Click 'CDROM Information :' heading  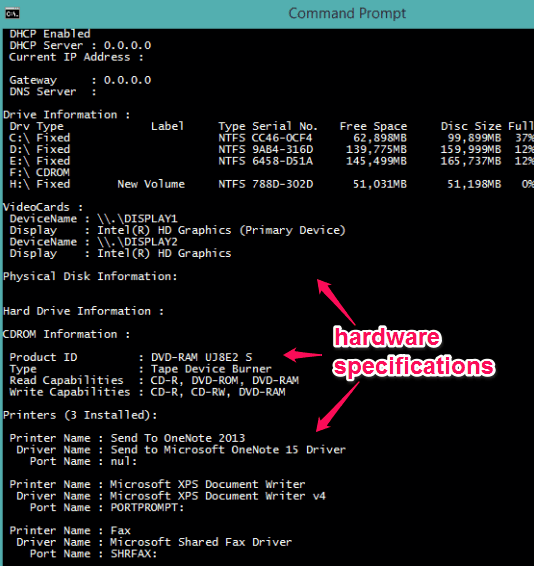[x=66, y=334]
